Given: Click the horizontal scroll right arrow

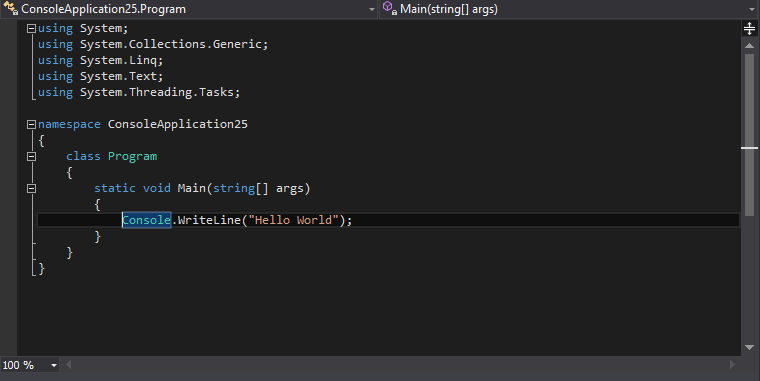Looking at the screenshot, I should click(x=732, y=365).
